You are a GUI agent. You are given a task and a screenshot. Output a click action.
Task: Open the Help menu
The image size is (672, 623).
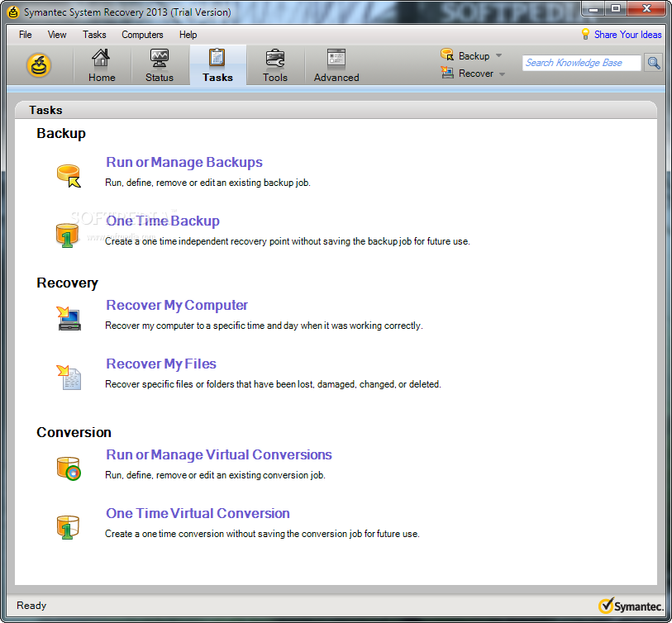point(188,35)
